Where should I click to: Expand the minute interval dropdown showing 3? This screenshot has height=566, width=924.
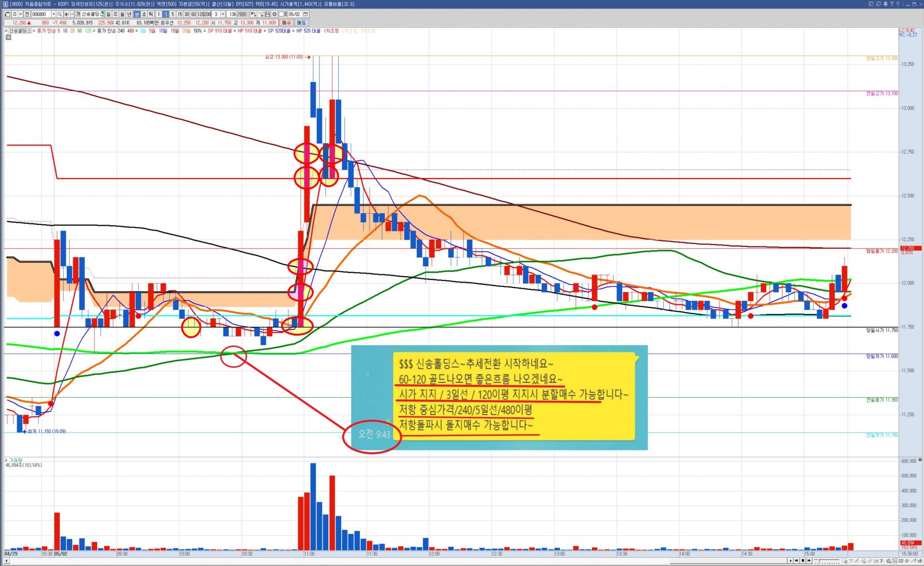[x=223, y=14]
